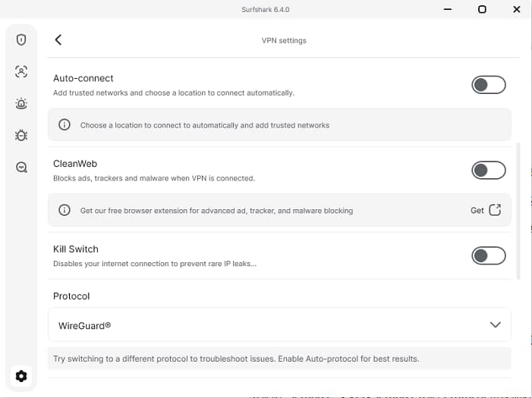Click the external link icon next to Get

click(495, 210)
